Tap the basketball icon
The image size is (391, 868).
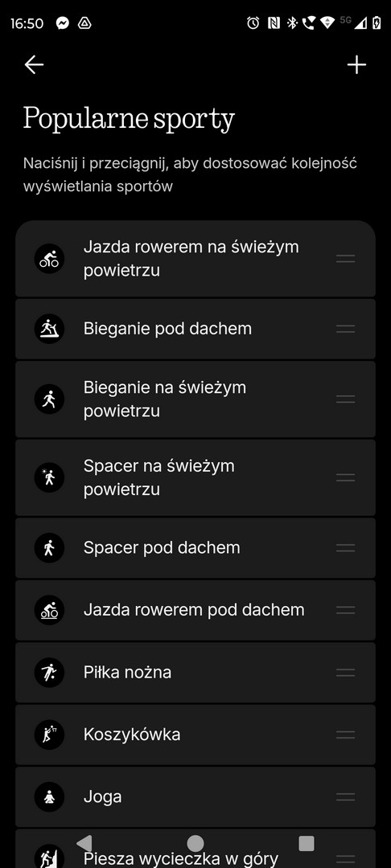pyautogui.click(x=49, y=735)
